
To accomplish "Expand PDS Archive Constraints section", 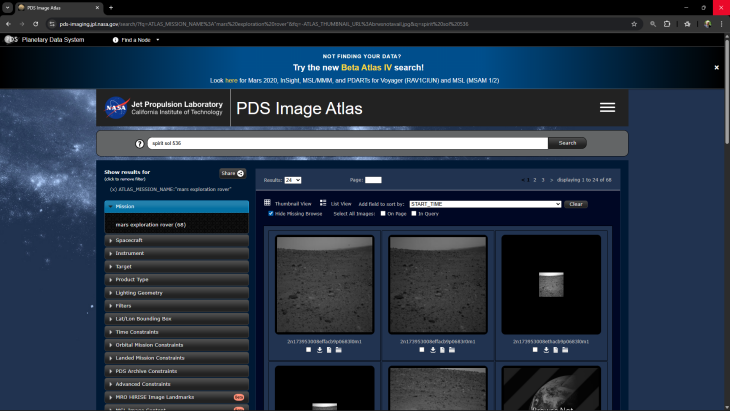I will 176,371.
